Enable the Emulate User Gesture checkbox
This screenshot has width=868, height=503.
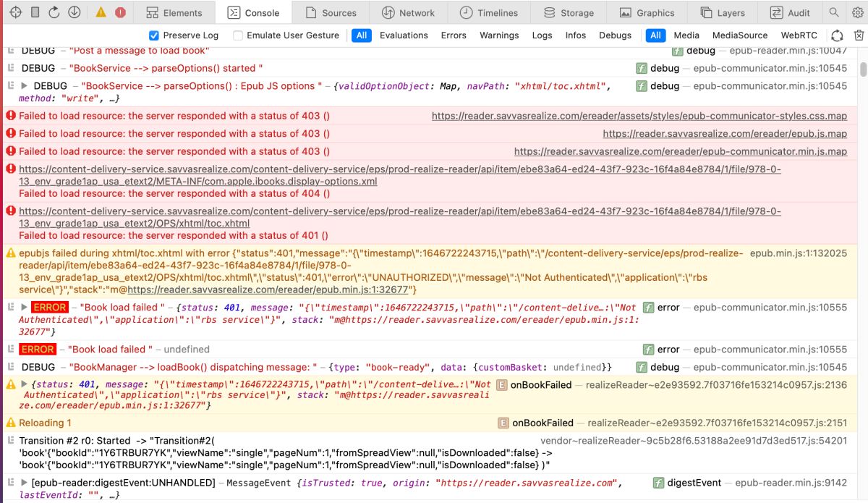(x=238, y=35)
